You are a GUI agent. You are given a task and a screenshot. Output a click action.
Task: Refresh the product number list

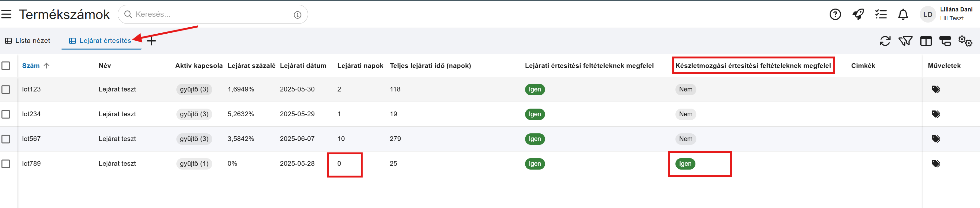click(885, 41)
